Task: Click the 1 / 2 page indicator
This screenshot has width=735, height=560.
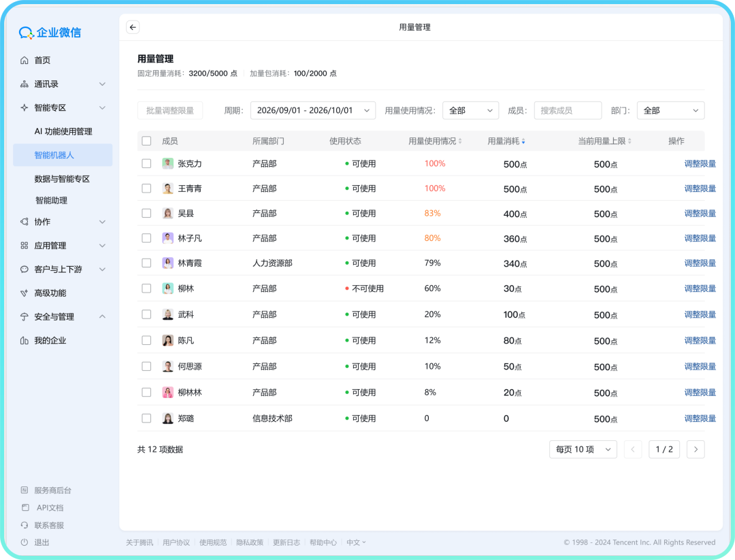Action: click(x=664, y=449)
